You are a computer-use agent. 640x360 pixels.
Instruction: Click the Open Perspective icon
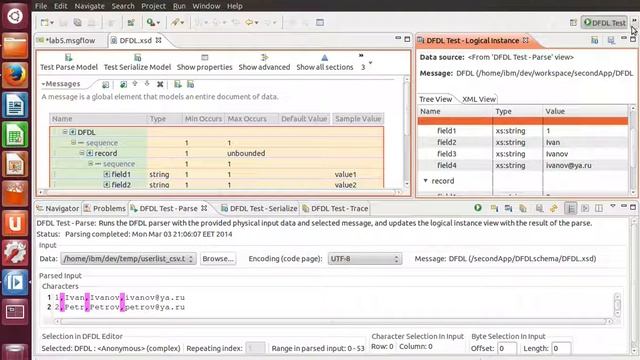click(x=573, y=22)
